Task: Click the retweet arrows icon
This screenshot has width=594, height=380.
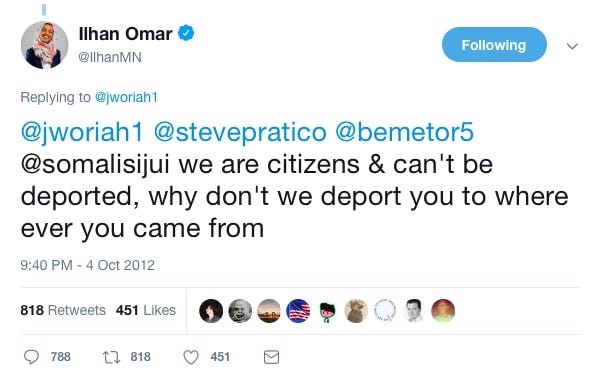Action: click(111, 357)
